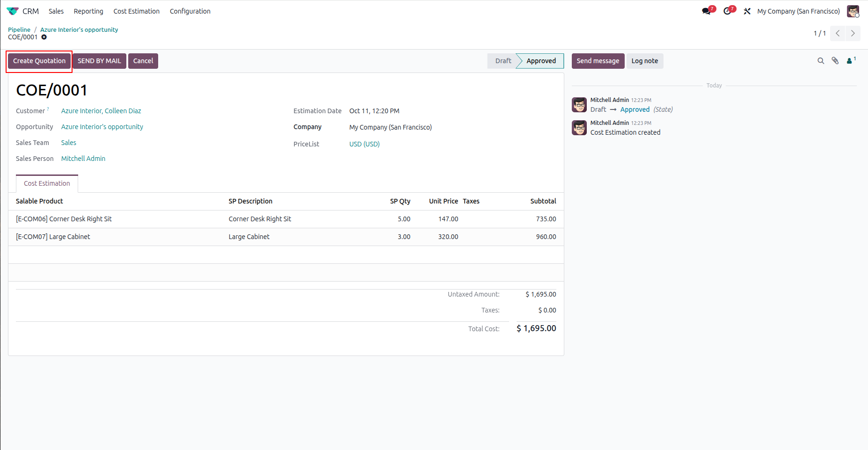Click the Log note button
The image size is (868, 450).
644,61
